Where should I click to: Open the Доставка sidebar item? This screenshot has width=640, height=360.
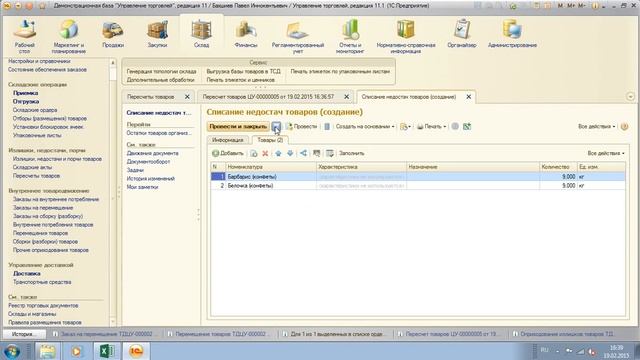27,273
